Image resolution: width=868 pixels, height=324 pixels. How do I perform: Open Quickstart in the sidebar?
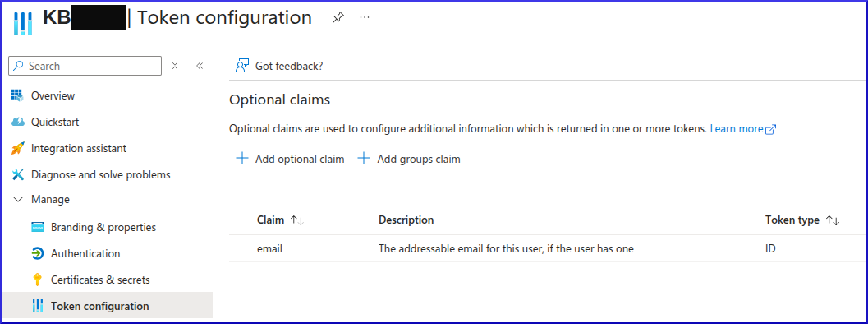click(55, 122)
